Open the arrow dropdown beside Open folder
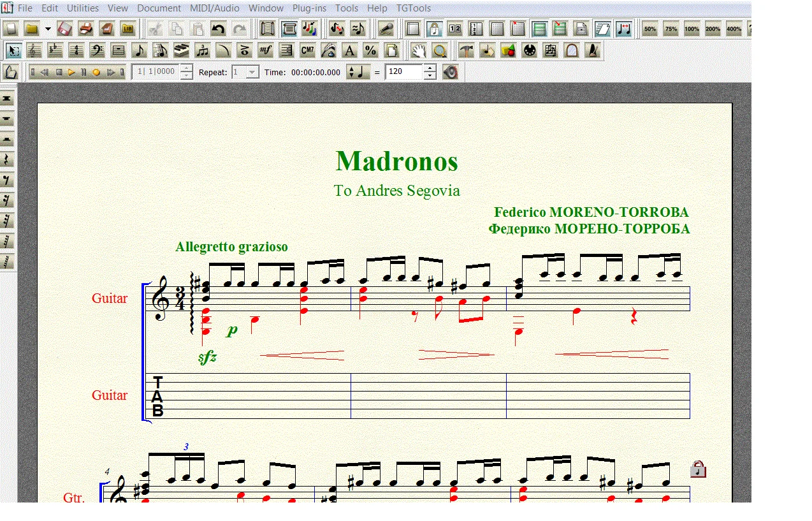Image resolution: width=812 pixels, height=521 pixels. point(48,29)
